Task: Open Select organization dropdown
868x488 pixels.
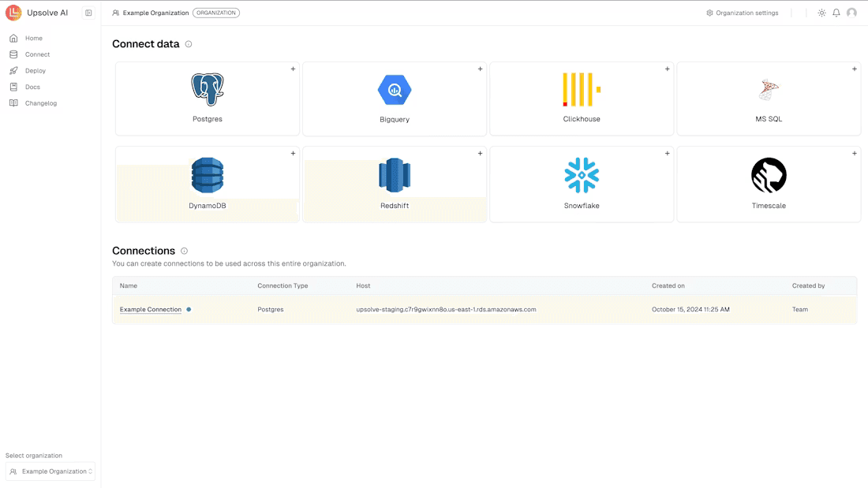Action: coord(51,471)
